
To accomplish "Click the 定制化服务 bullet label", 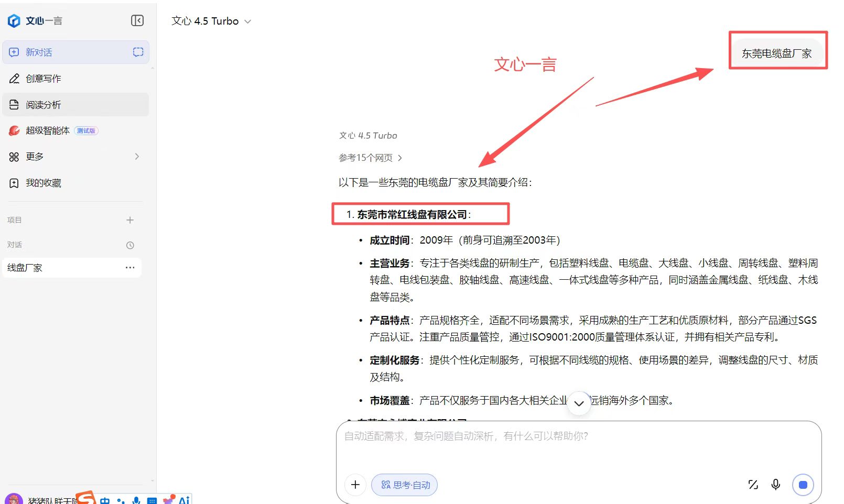I will coord(395,360).
